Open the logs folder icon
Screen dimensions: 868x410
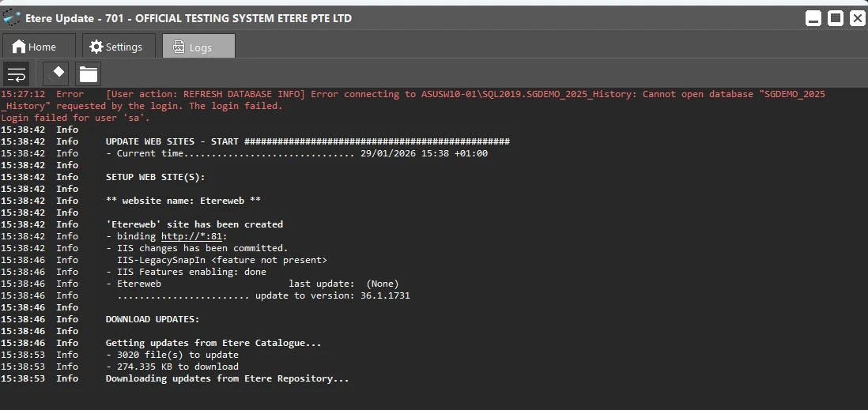point(89,73)
